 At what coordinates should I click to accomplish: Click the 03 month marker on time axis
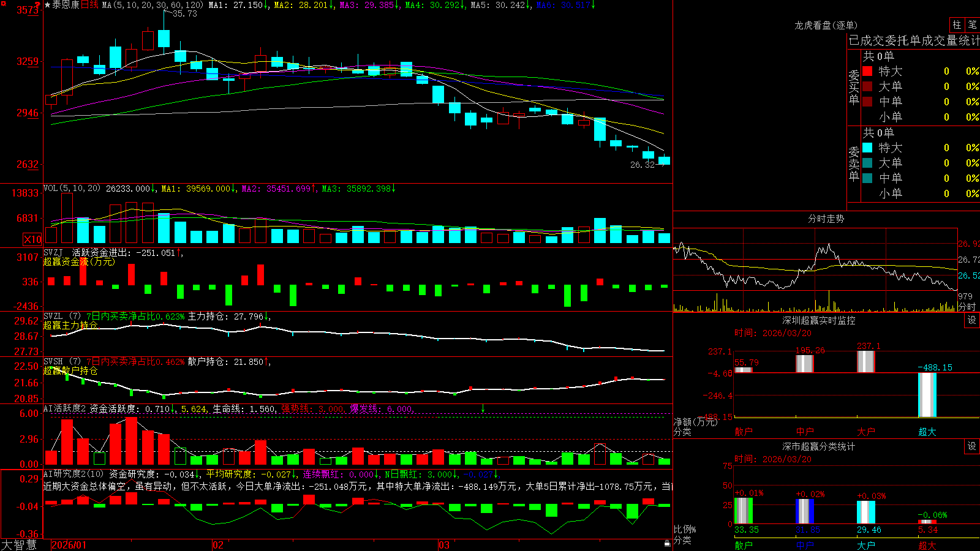[444, 545]
